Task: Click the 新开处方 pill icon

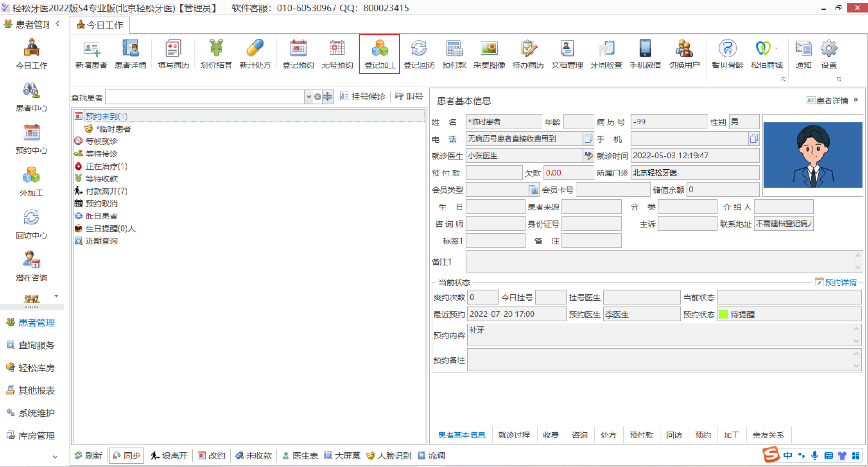Action: pyautogui.click(x=255, y=54)
